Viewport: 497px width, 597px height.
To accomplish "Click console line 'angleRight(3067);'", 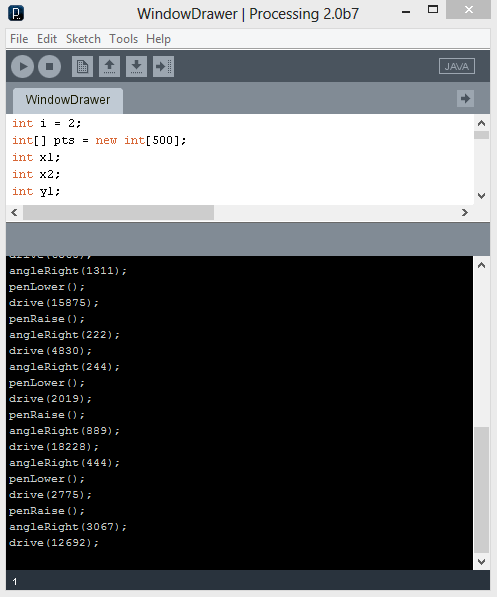I will coord(68,527).
